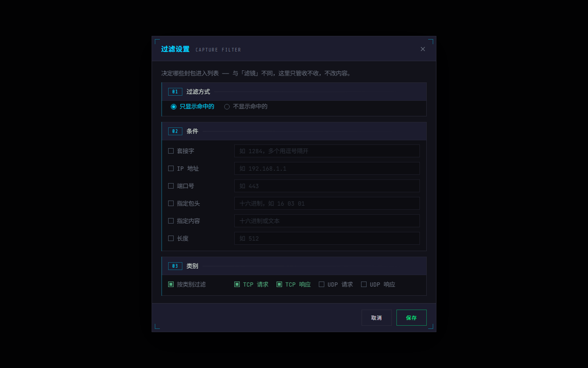Image resolution: width=588 pixels, height=368 pixels.
Task: Click the 保存 button
Action: (x=412, y=318)
